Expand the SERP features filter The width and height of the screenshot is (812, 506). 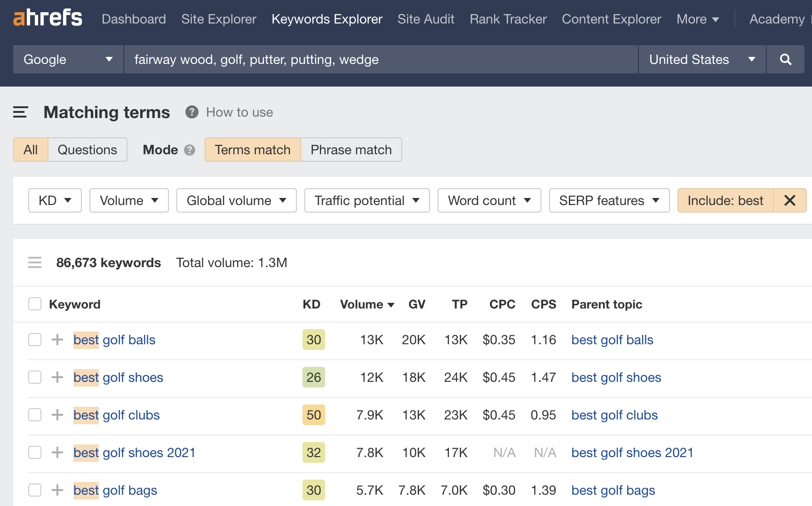(x=609, y=200)
